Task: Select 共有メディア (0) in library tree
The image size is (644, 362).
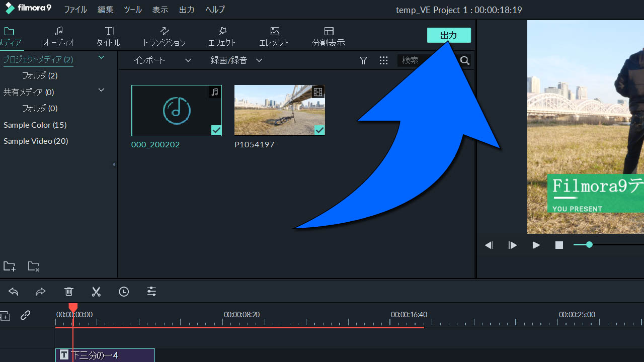Action: pos(29,92)
